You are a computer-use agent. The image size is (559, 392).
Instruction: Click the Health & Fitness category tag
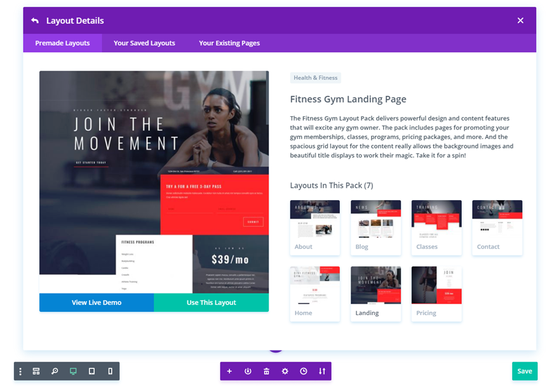(316, 78)
